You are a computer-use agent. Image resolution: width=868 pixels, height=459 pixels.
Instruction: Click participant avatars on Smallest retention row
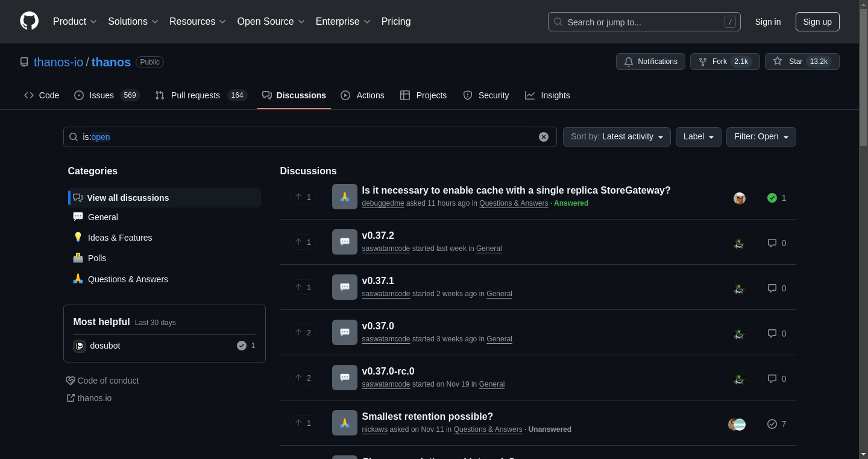tap(737, 424)
